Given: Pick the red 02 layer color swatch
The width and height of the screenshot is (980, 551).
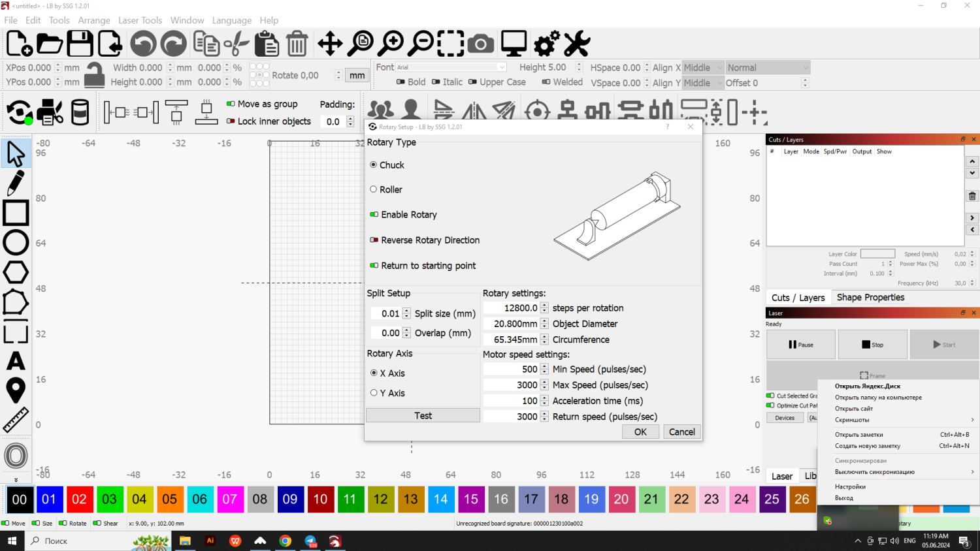Looking at the screenshot, I should (x=79, y=499).
